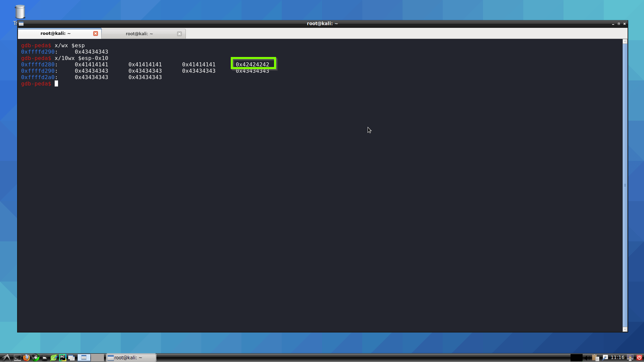The image size is (644, 362).
Task: Open a terminal emulator from the taskbar
Action: [x=17, y=357]
